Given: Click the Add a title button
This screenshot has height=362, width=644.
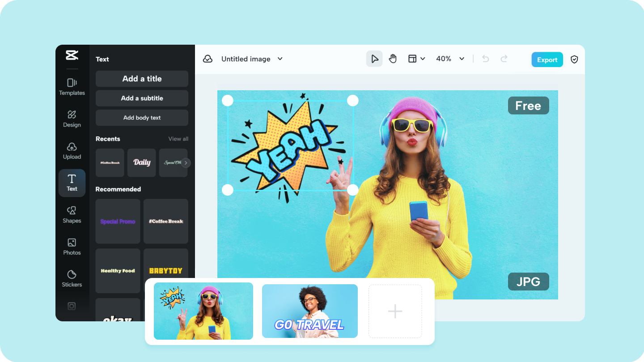Looking at the screenshot, I should 142,79.
